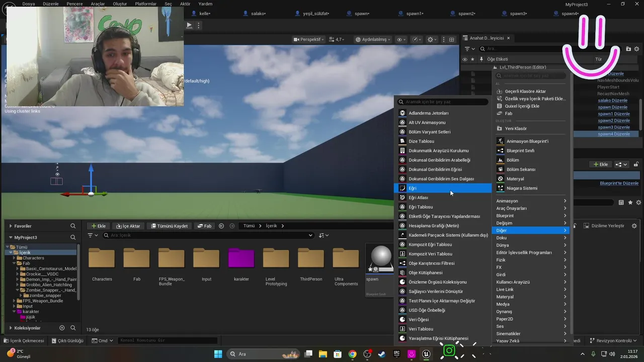Click Details property matrix table icon

[x=621, y=203]
